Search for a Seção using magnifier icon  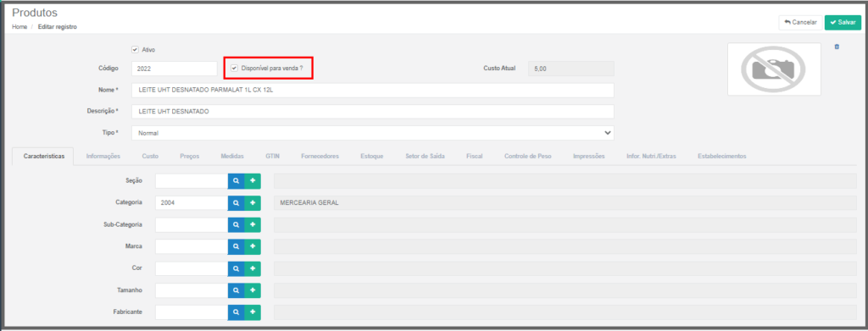click(236, 181)
